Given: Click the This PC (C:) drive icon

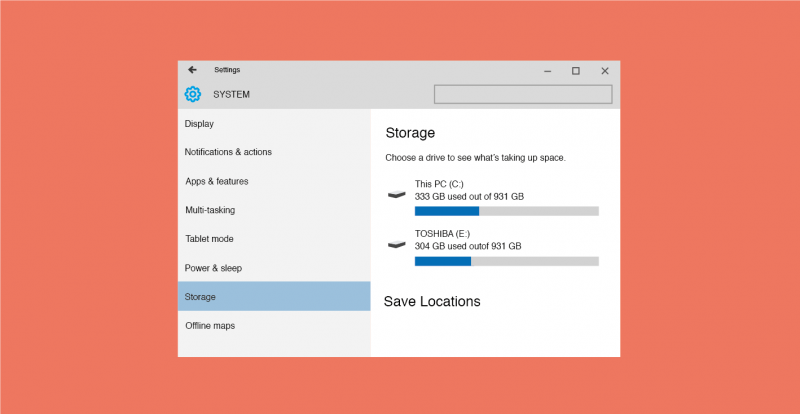Looking at the screenshot, I should point(396,194).
